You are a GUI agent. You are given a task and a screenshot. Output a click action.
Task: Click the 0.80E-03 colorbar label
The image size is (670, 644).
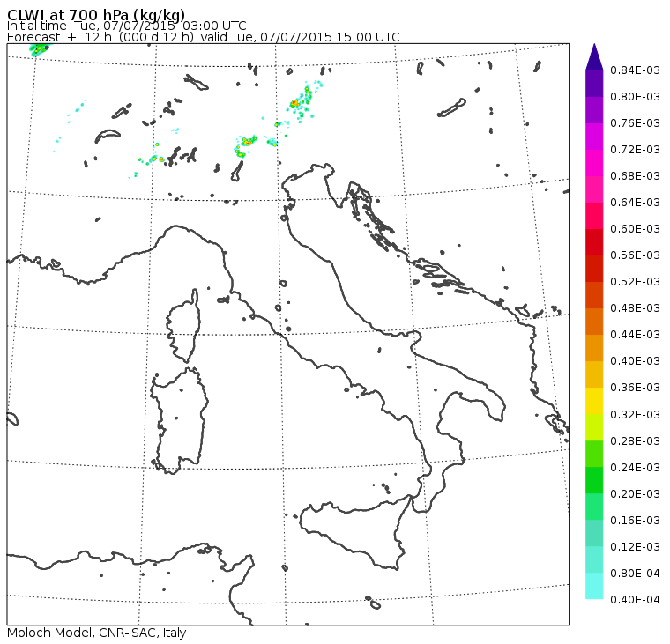pyautogui.click(x=635, y=97)
